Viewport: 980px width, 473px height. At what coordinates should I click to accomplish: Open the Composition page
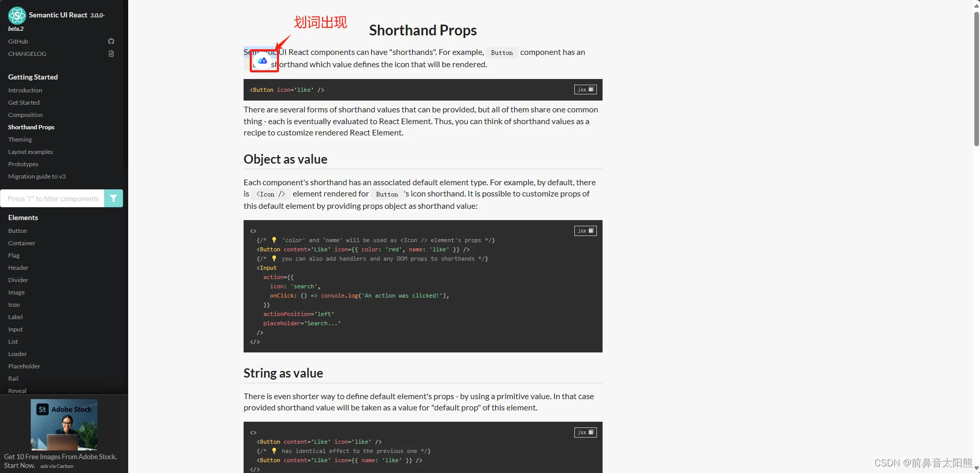pos(25,115)
